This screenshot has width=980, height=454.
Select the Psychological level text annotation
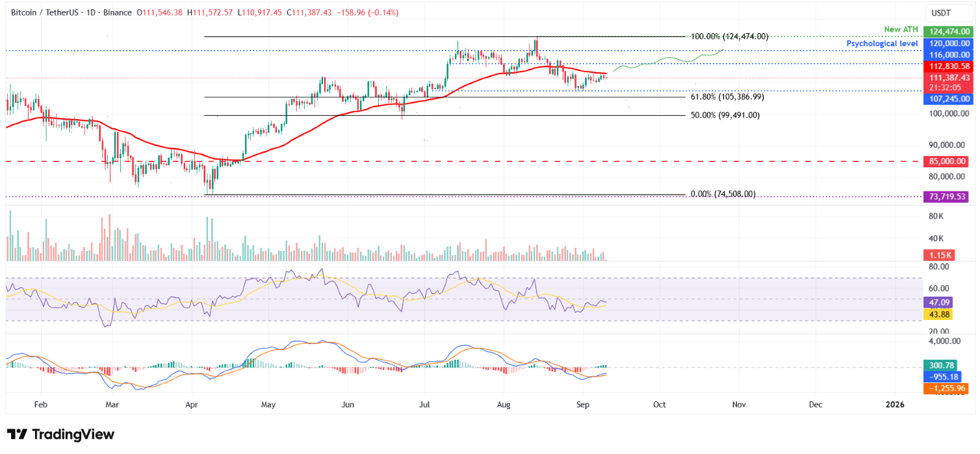click(882, 43)
